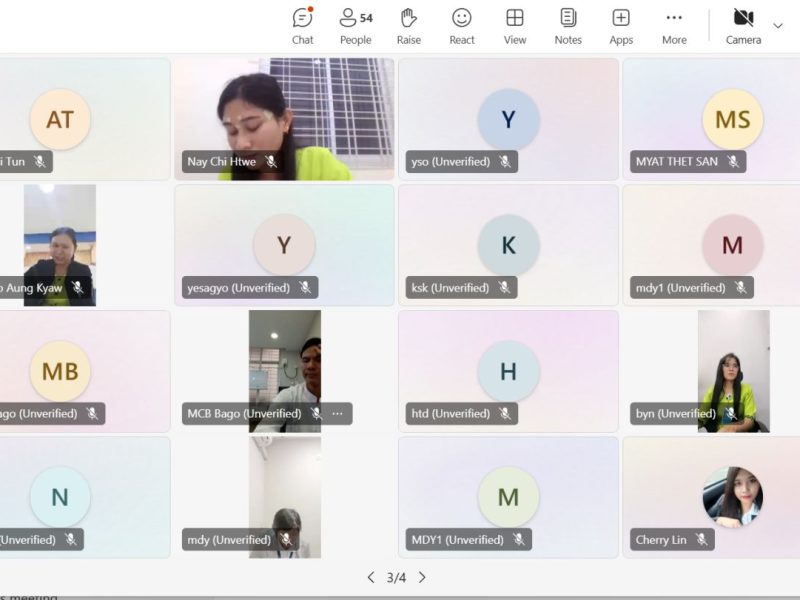Image resolution: width=800 pixels, height=600 pixels.
Task: Expand camera options dropdown arrow
Action: (778, 26)
